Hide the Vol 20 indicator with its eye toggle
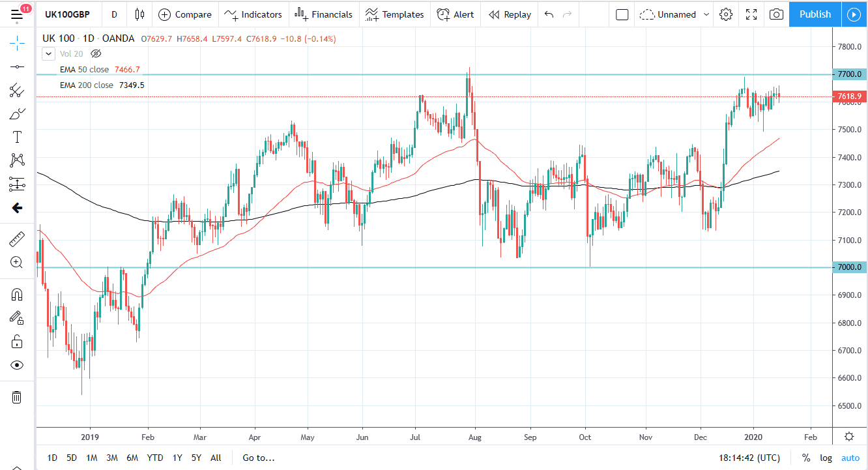Screen dimensions: 868x470 pyautogui.click(x=96, y=53)
